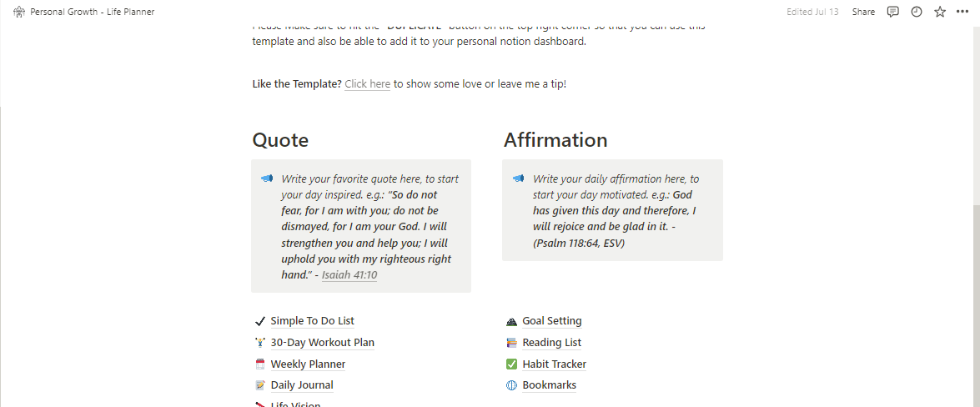Open the Isaiah 41:10 link
The width and height of the screenshot is (980, 407).
coord(349,275)
